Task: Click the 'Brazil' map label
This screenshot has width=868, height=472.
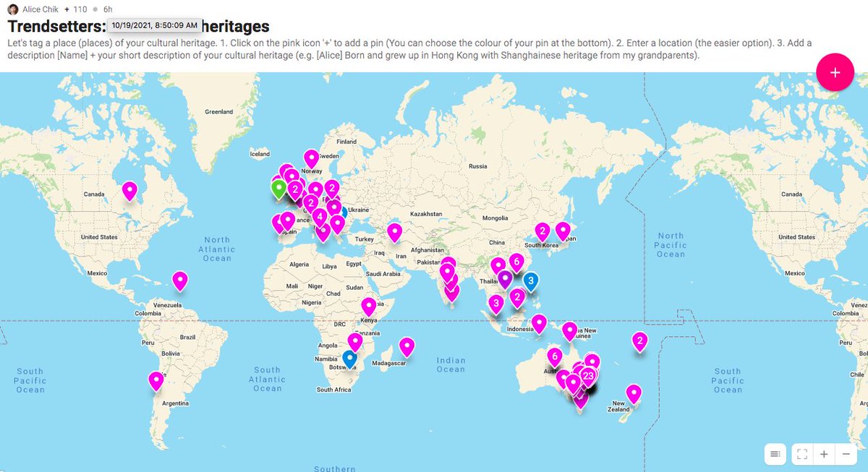Action: 188,338
